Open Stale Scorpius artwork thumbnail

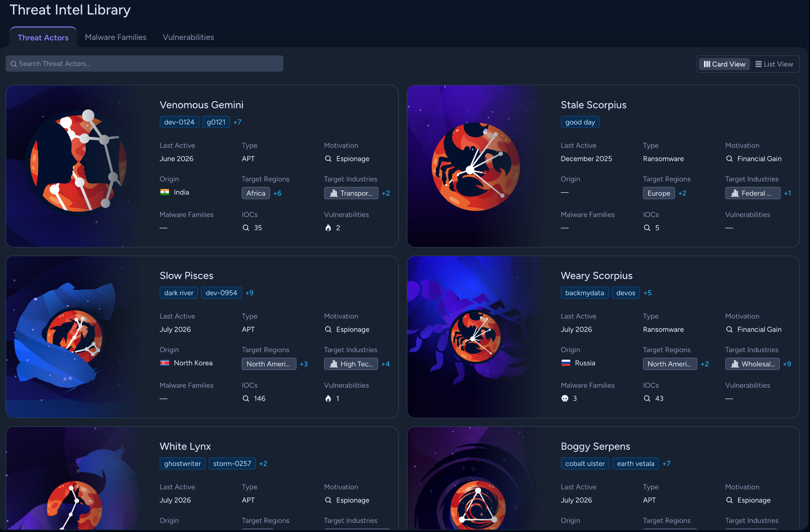click(x=477, y=166)
